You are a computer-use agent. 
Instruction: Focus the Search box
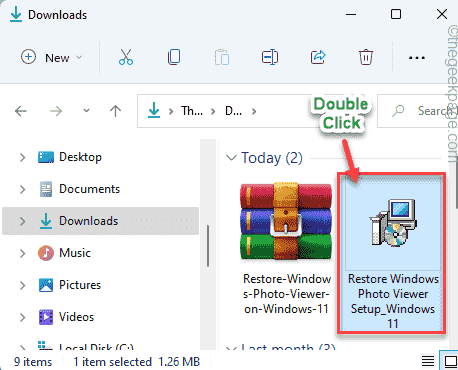pos(417,111)
